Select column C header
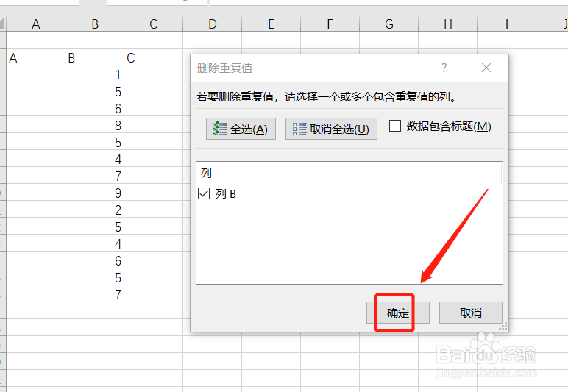This screenshot has height=392, width=568. pos(154,24)
